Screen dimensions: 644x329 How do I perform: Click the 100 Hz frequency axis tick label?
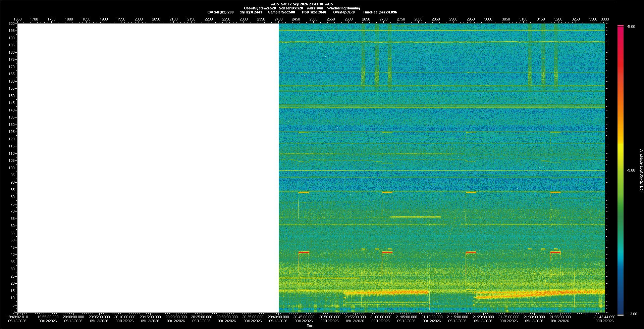pyautogui.click(x=12, y=168)
